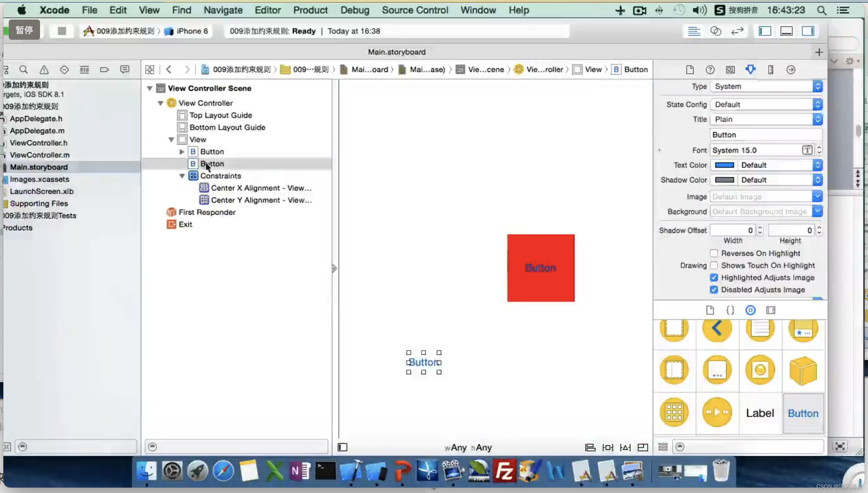Image resolution: width=868 pixels, height=493 pixels.
Task: Open the Identity inspector icon
Action: click(x=730, y=70)
